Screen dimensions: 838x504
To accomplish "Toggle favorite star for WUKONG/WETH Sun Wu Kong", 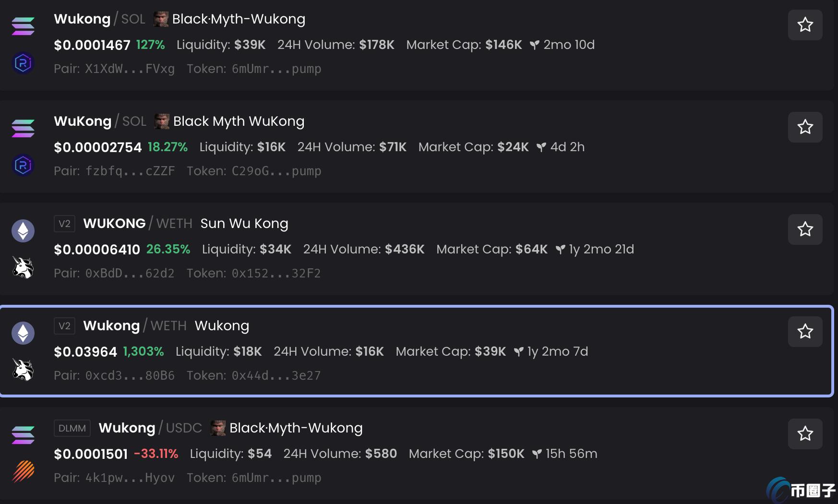I will point(805,229).
